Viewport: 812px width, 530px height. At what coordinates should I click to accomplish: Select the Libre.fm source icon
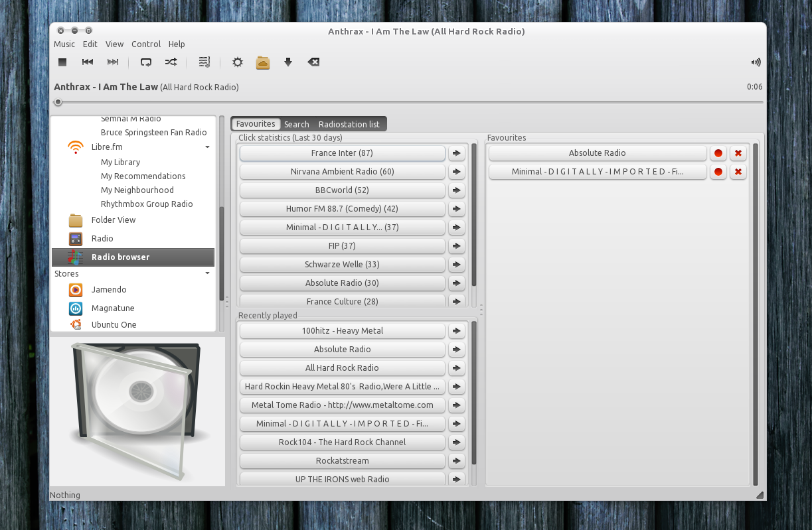tap(76, 147)
